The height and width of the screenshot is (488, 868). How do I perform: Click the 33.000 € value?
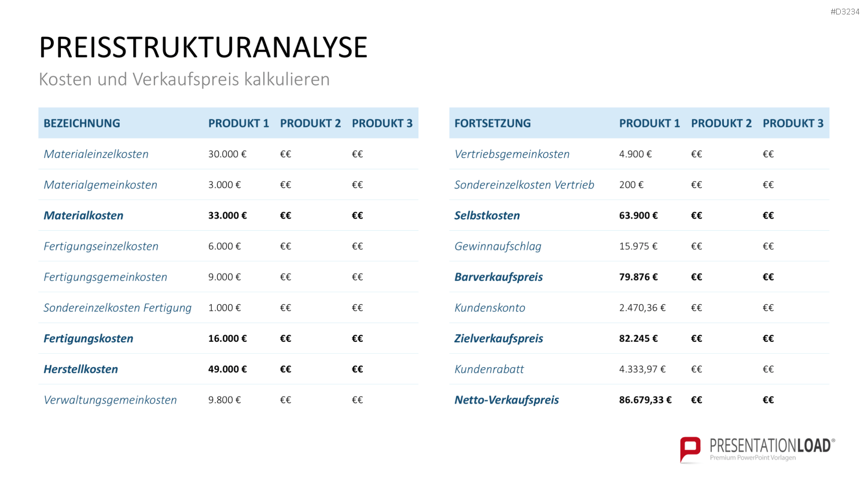[x=227, y=215]
